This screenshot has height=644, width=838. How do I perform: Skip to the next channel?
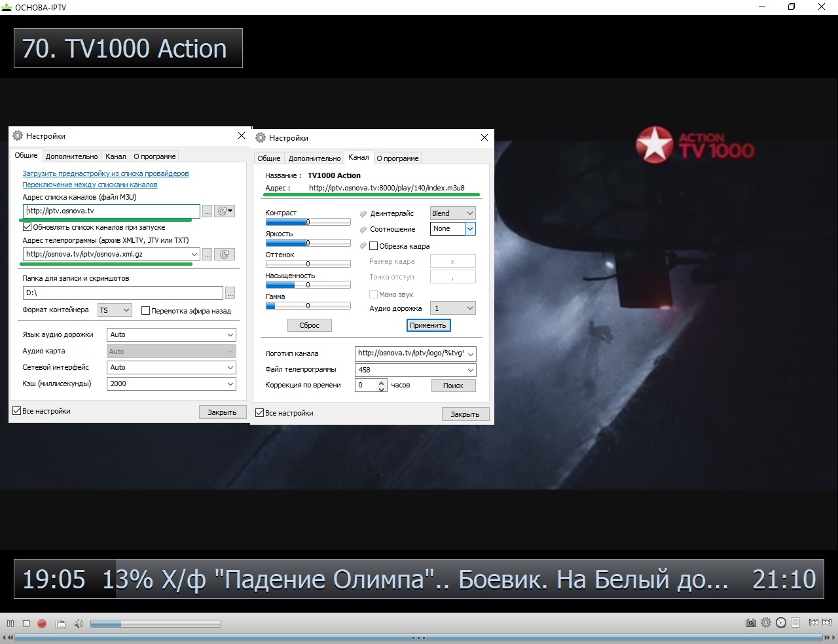pos(827,622)
